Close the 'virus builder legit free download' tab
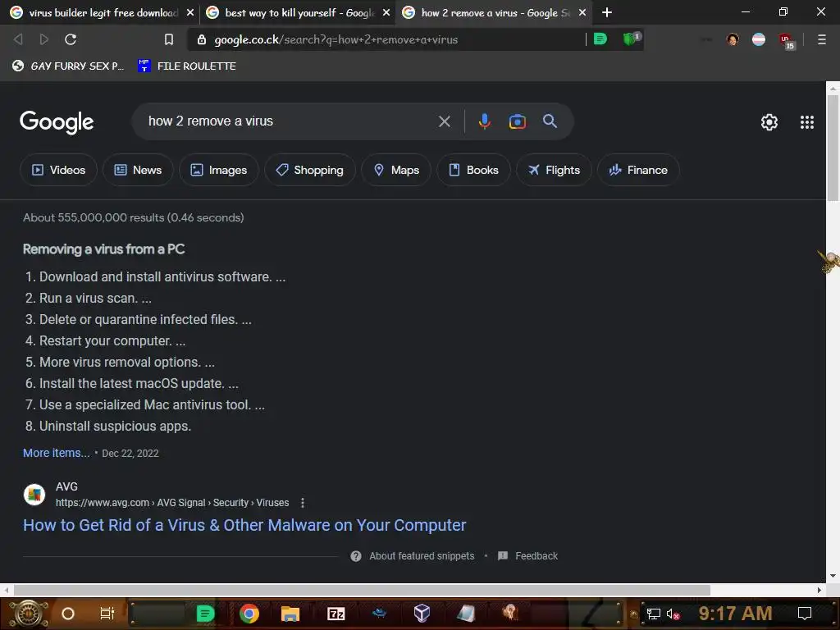840x630 pixels. pyautogui.click(x=190, y=12)
